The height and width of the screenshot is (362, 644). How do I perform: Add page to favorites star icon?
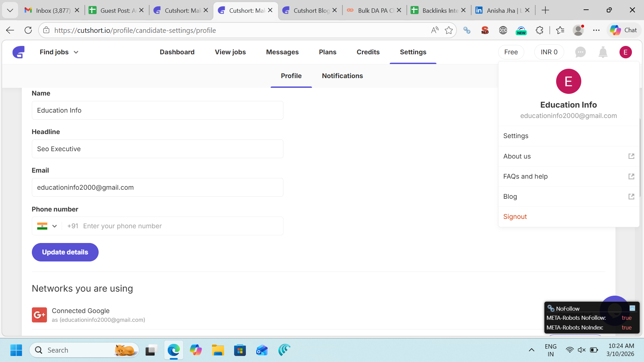click(448, 30)
